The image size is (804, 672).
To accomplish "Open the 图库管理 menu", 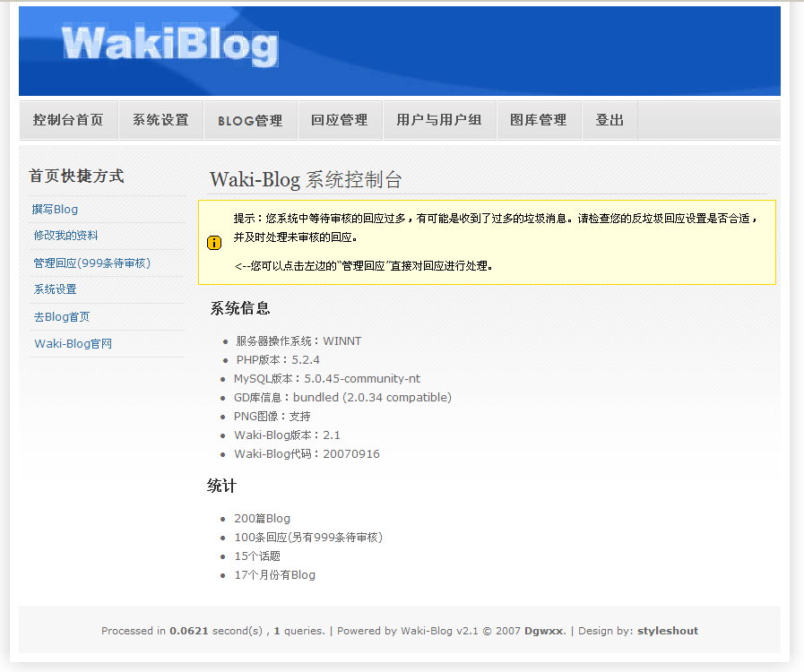I will (539, 120).
